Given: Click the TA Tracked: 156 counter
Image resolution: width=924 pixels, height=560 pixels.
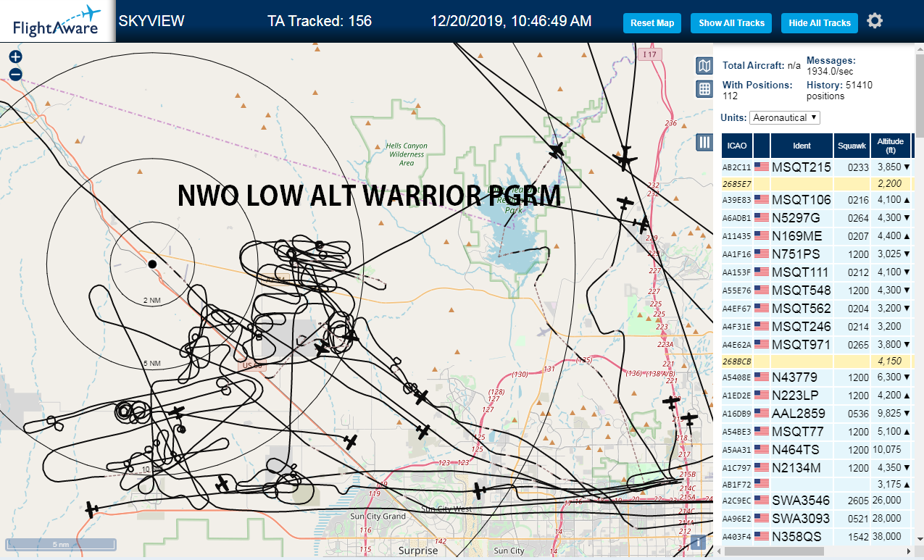Looking at the screenshot, I should (320, 21).
